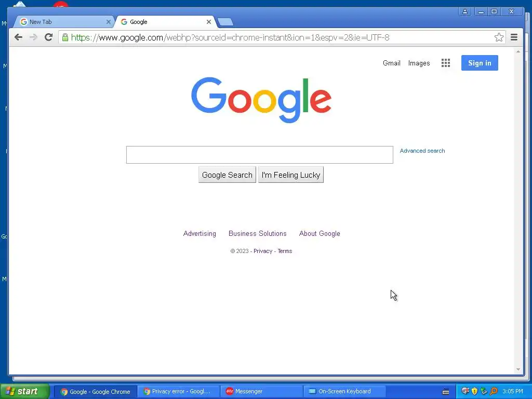The height and width of the screenshot is (399, 532).
Task: Switch to the New Tab tab
Action: (x=63, y=22)
